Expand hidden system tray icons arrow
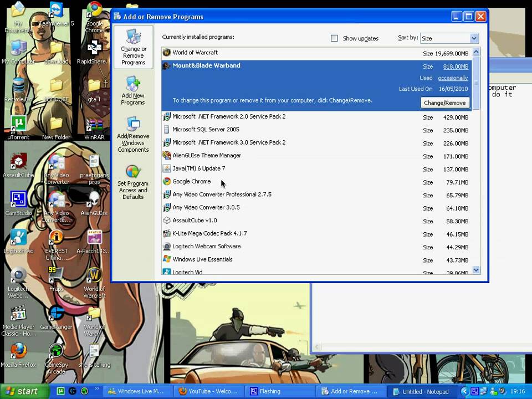Screen dimensions: 532x399 (464, 392)
